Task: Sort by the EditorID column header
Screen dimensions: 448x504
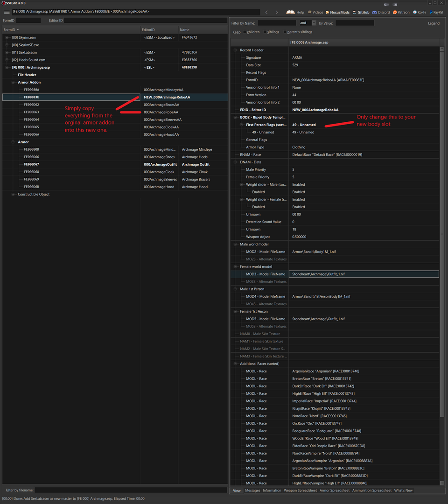Action: (159, 29)
